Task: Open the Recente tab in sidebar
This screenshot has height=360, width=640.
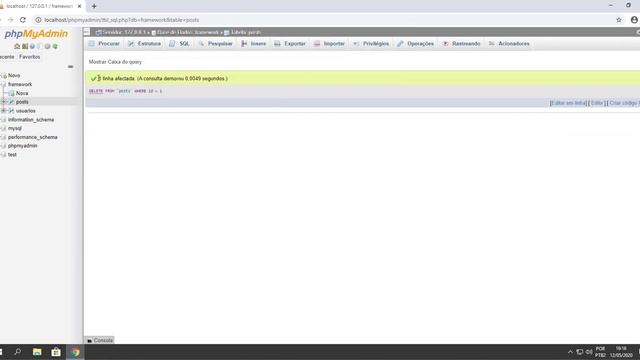Action: tap(7, 57)
